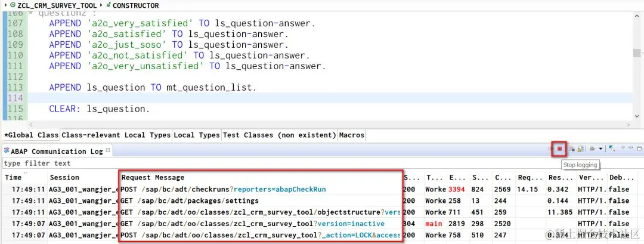The height and width of the screenshot is (244, 644).
Task: Click code line 'APPEND ls_question TO mt_question_list.'
Action: pos(153,88)
